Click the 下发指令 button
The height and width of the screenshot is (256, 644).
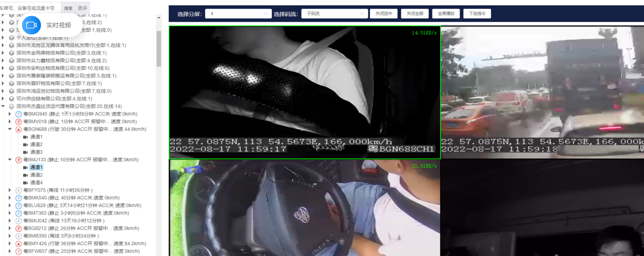tap(477, 14)
